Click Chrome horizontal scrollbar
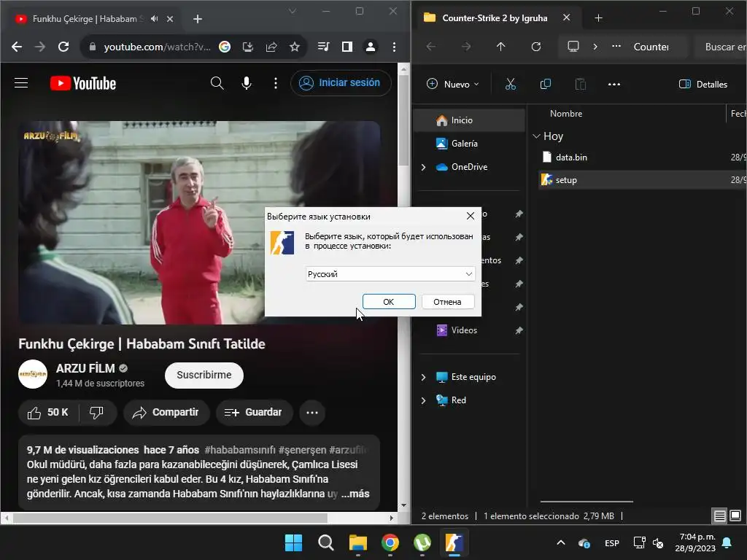This screenshot has height=560, width=747. 170,518
